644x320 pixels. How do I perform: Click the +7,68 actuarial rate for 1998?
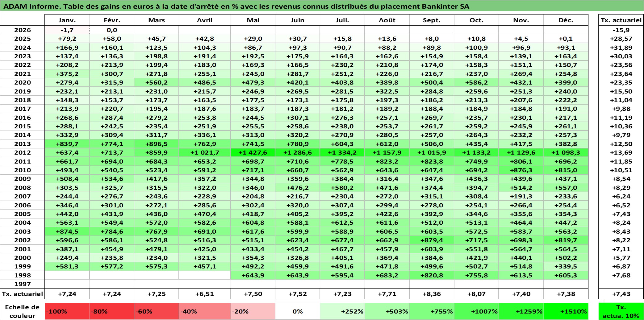tap(621, 275)
